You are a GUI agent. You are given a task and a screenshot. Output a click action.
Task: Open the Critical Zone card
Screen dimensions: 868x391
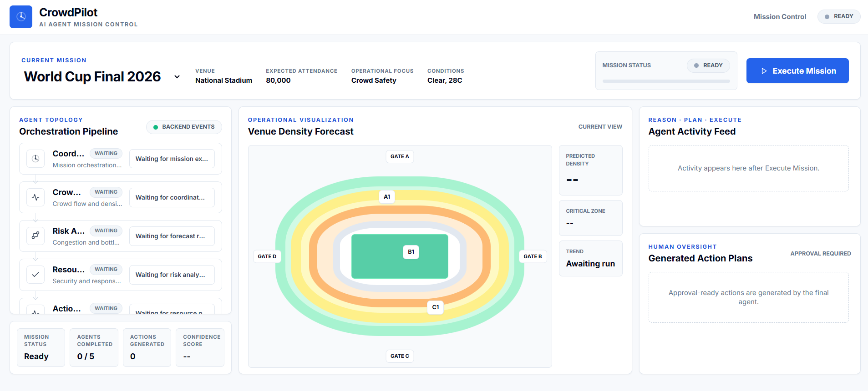tap(590, 218)
